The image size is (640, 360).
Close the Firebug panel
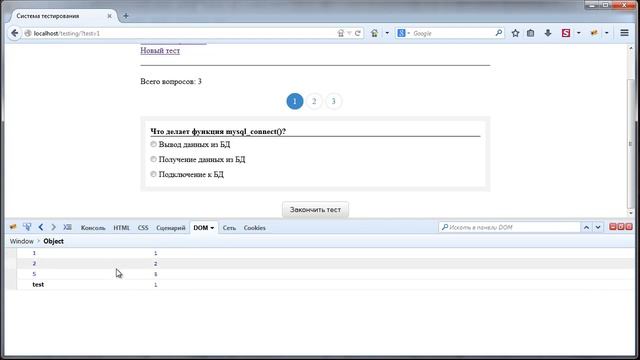point(629,227)
